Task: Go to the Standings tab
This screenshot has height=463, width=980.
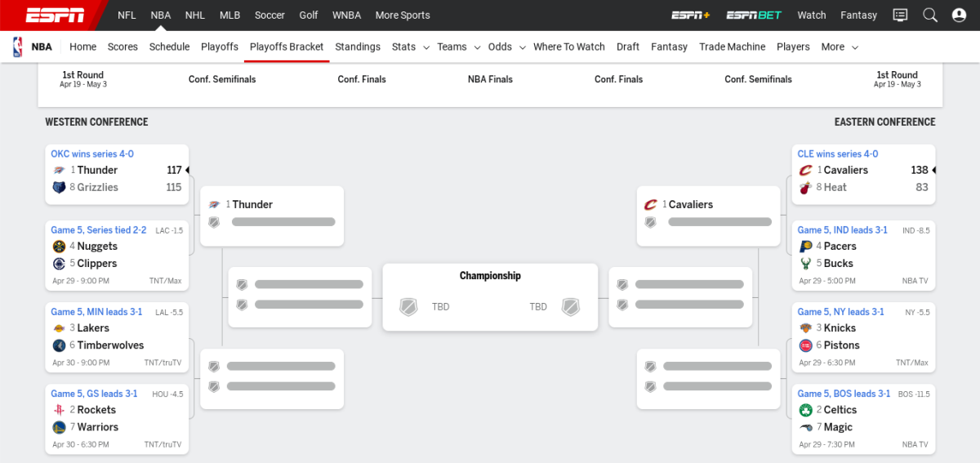Action: coord(358,47)
